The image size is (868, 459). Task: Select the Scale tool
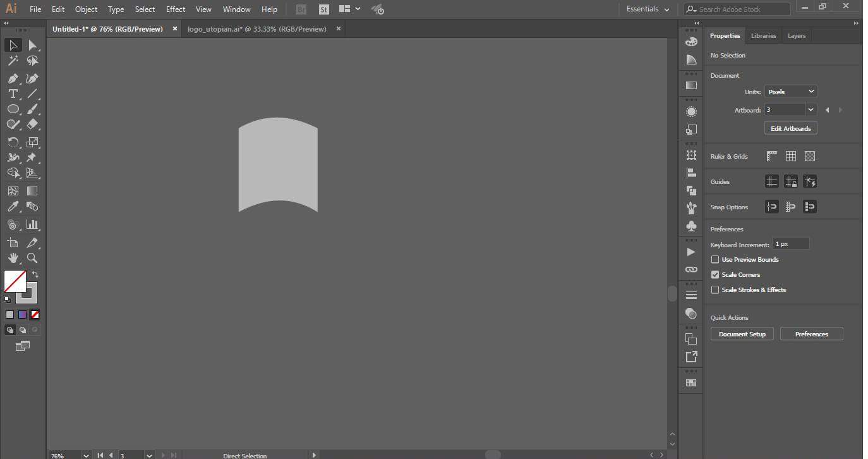32,142
